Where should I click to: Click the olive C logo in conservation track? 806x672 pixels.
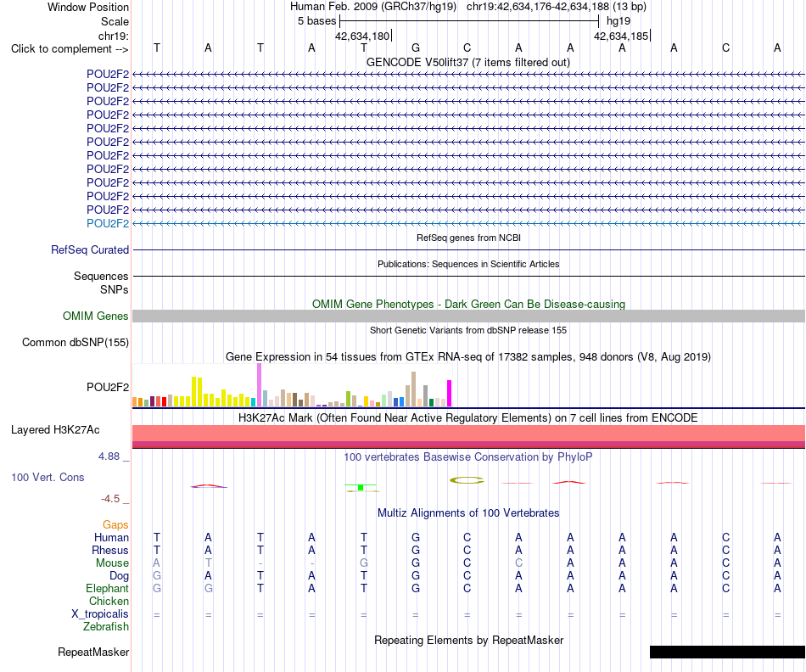[x=467, y=480]
